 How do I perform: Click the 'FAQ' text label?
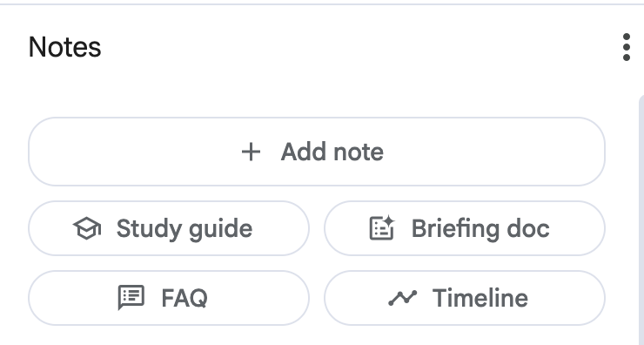tap(184, 298)
